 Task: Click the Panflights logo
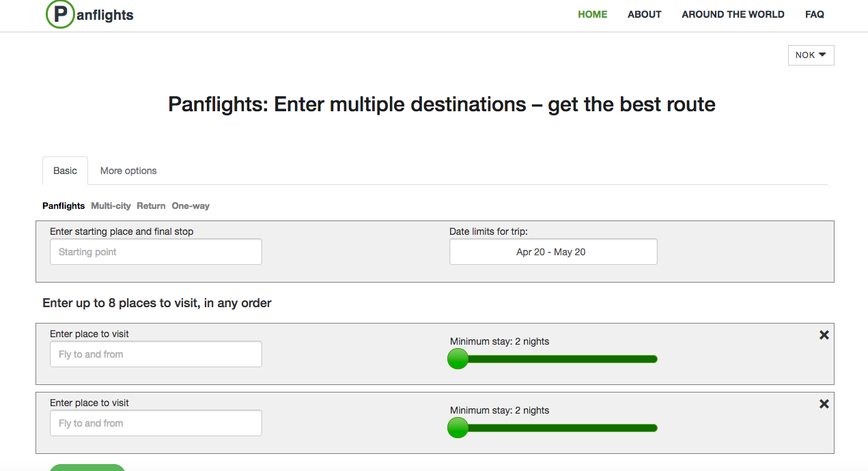click(89, 14)
